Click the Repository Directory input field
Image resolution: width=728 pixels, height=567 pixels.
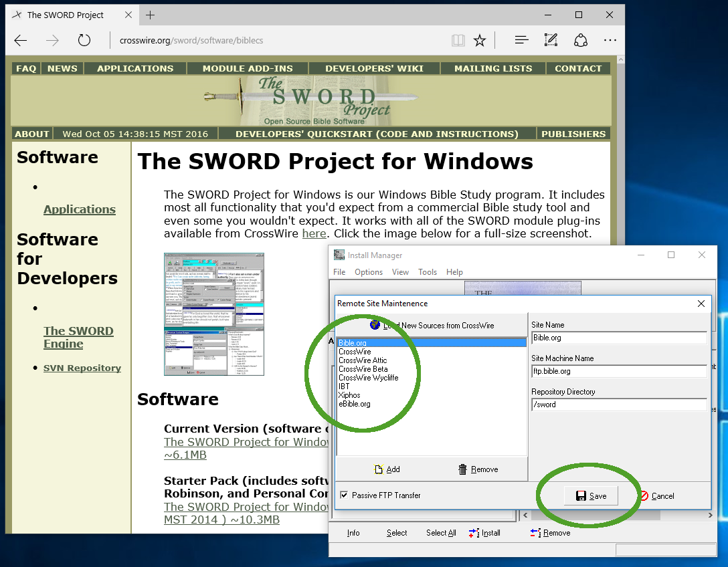tap(619, 405)
